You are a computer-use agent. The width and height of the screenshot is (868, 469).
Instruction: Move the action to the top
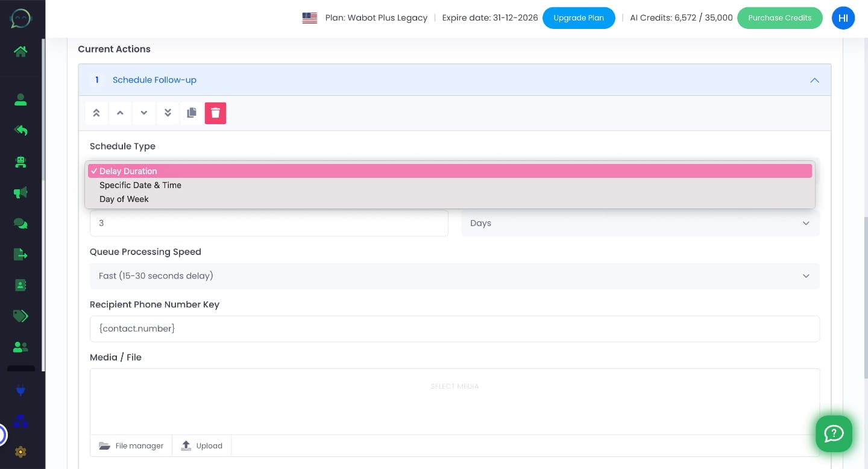tap(96, 113)
